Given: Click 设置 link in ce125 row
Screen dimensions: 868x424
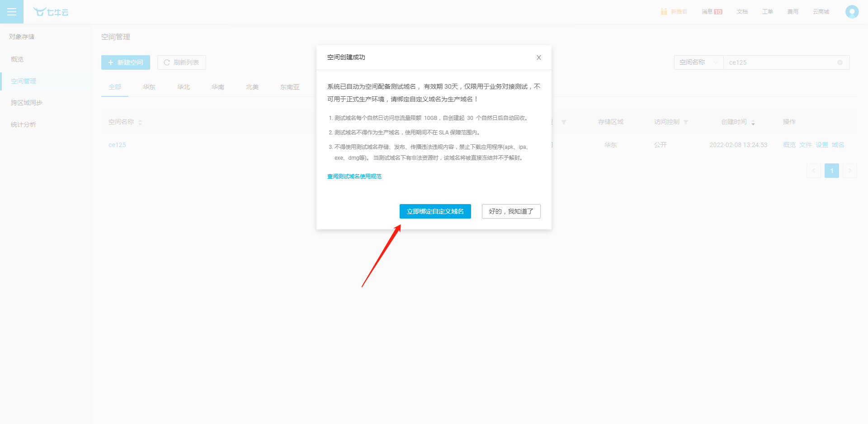Looking at the screenshot, I should click(x=822, y=145).
